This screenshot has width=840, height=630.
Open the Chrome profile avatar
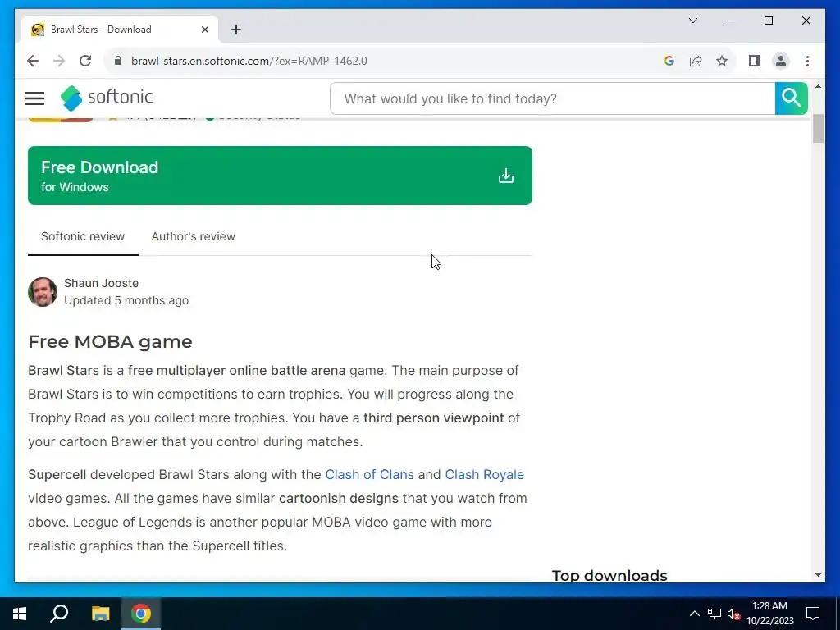[x=781, y=61]
